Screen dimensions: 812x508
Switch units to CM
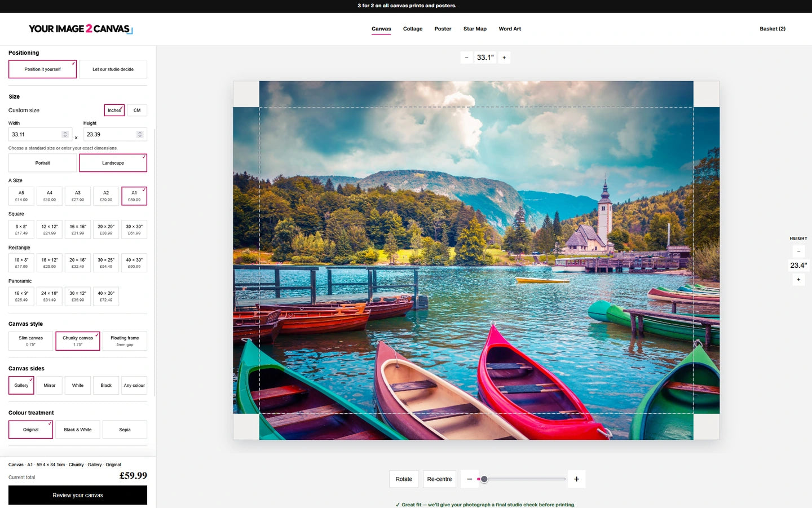137,111
